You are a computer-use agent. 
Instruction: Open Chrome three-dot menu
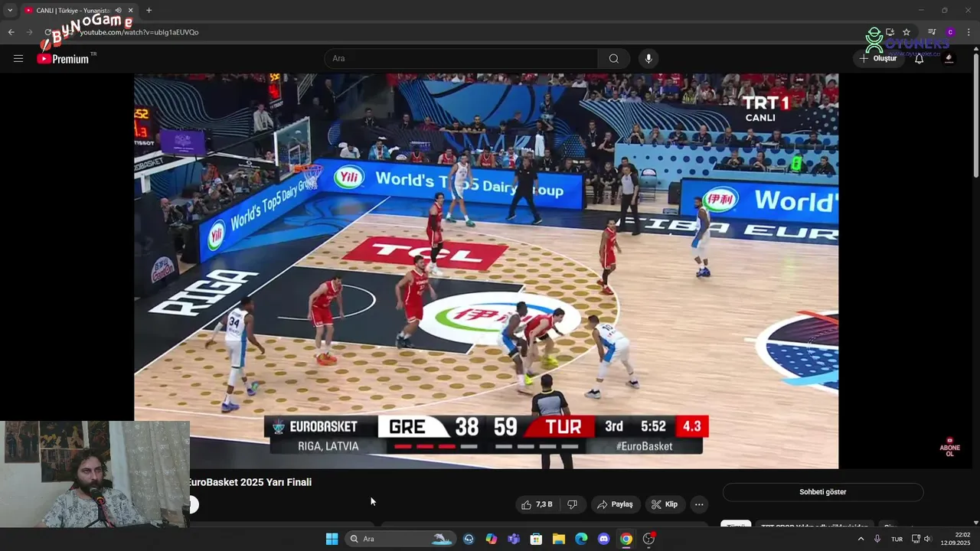coord(969,32)
